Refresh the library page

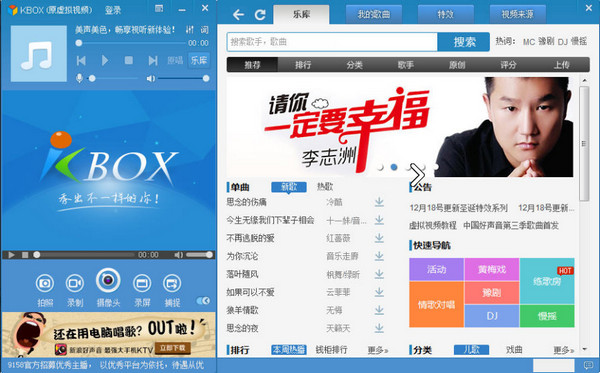(260, 15)
